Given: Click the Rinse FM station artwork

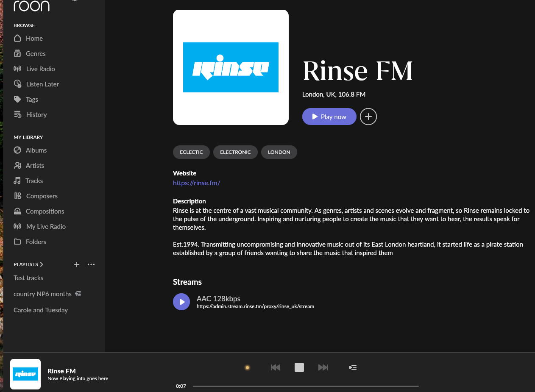Looking at the screenshot, I should [x=231, y=67].
